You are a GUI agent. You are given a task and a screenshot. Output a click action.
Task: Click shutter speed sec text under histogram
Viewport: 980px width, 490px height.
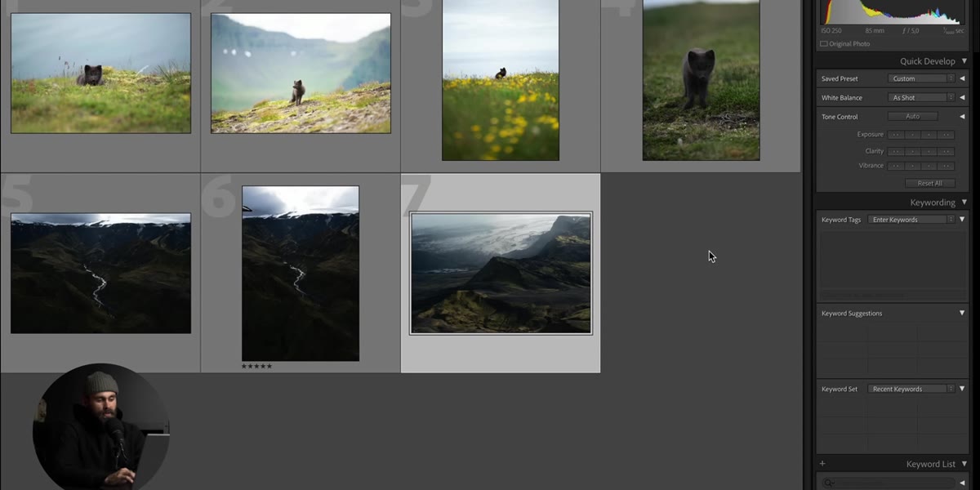953,31
